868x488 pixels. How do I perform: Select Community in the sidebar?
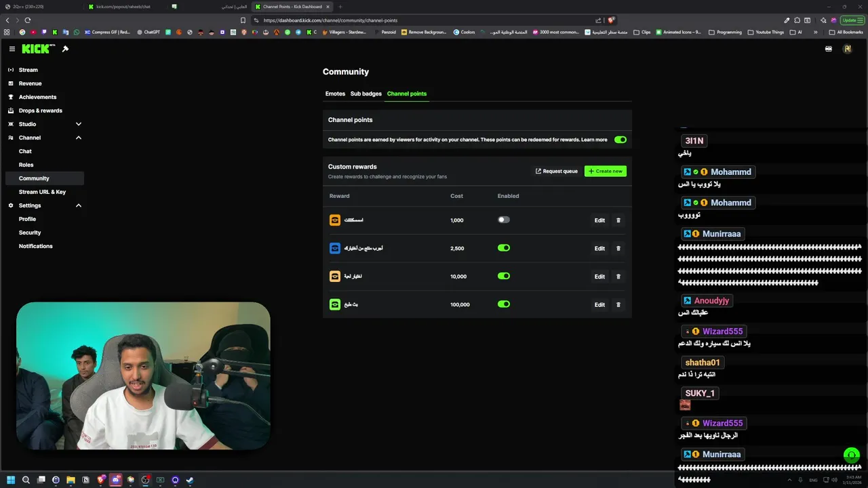45,178
